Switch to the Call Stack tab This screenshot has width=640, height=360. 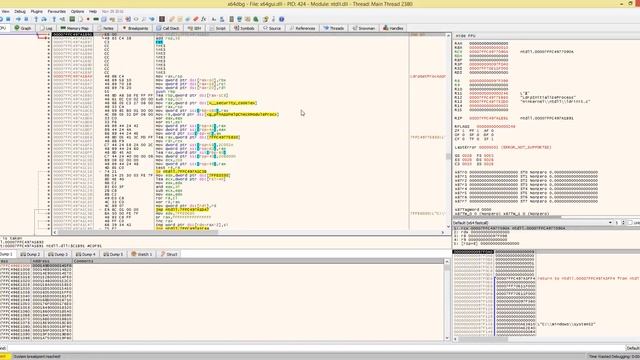pyautogui.click(x=168, y=28)
